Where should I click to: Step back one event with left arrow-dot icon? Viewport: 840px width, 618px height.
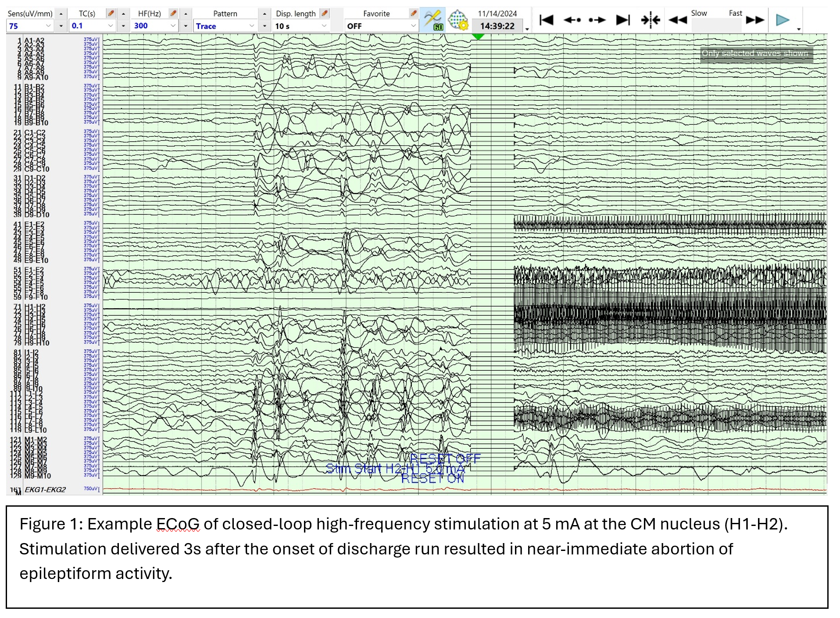[572, 20]
